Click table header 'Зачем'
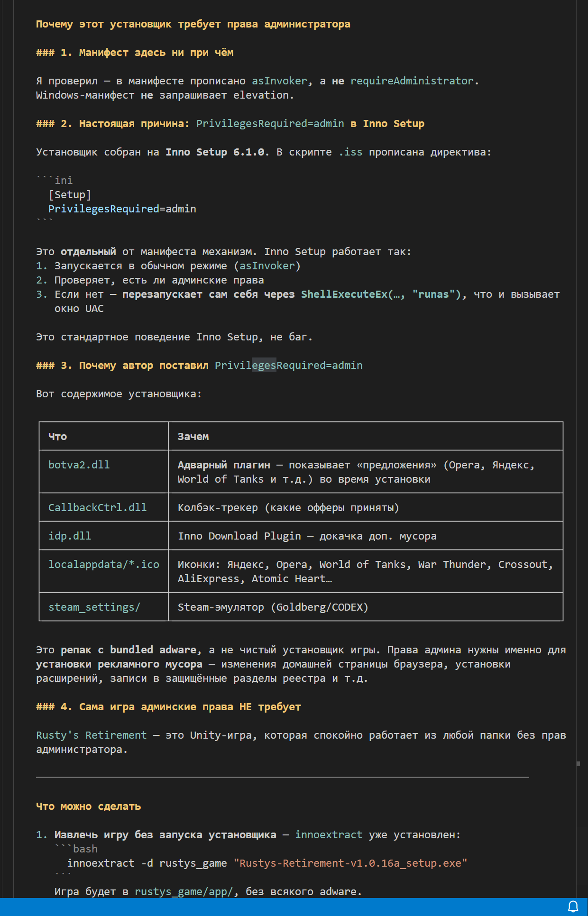 (193, 437)
